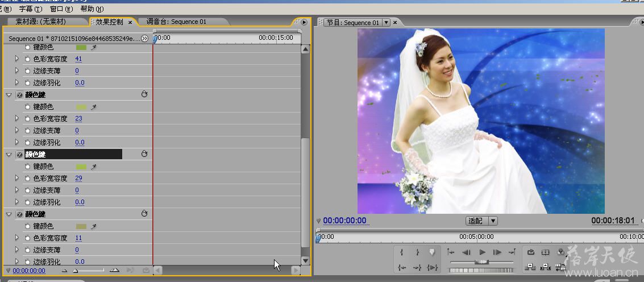Reset the 颜色键 effect with tolerance 23
644x282 pixels.
(144, 94)
